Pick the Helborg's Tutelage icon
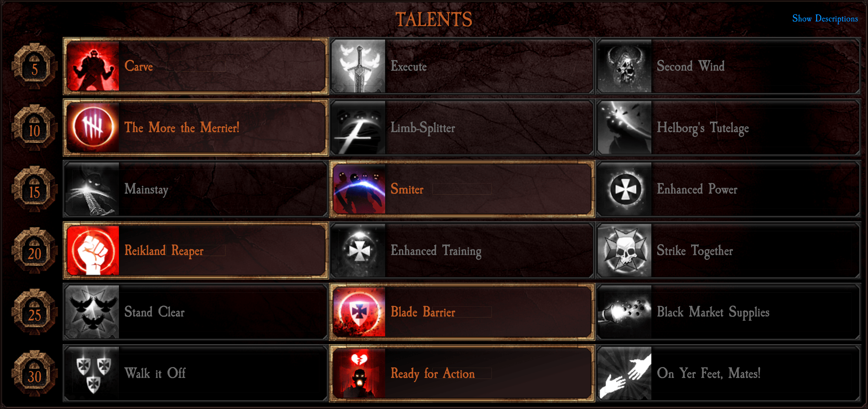Viewport: 868px width, 409px height. 625,127
